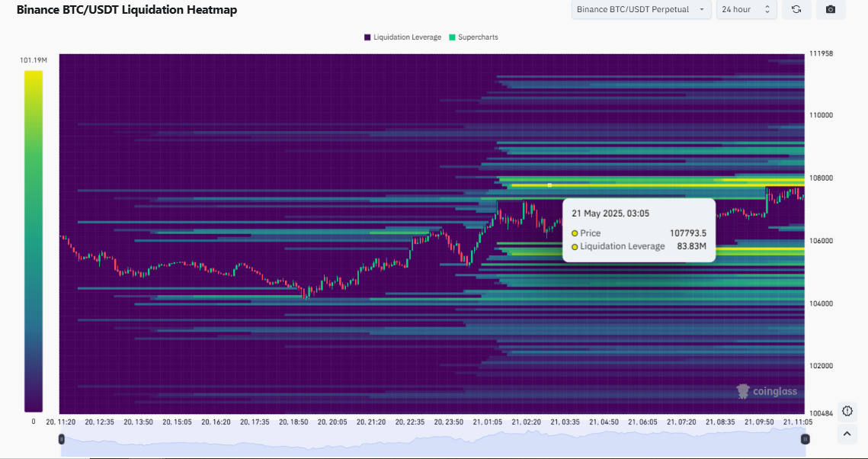Click the 100484 bottom price label

pyautogui.click(x=821, y=413)
